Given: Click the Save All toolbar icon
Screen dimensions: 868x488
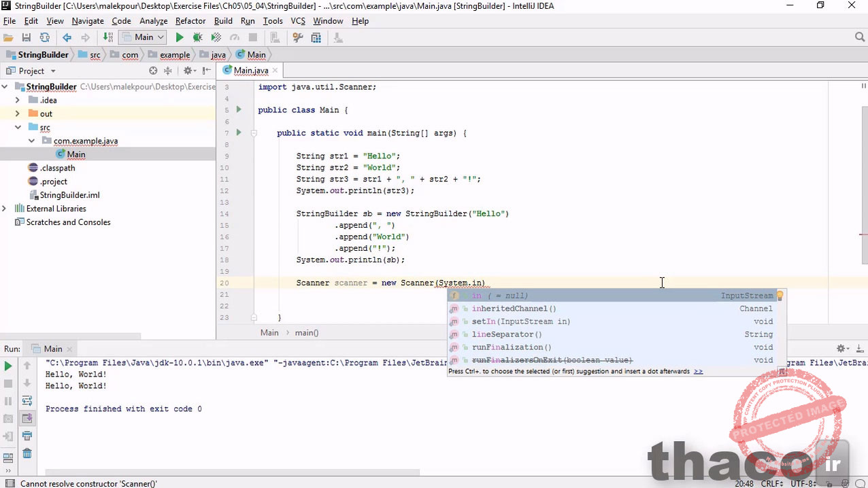Looking at the screenshot, I should 26,38.
